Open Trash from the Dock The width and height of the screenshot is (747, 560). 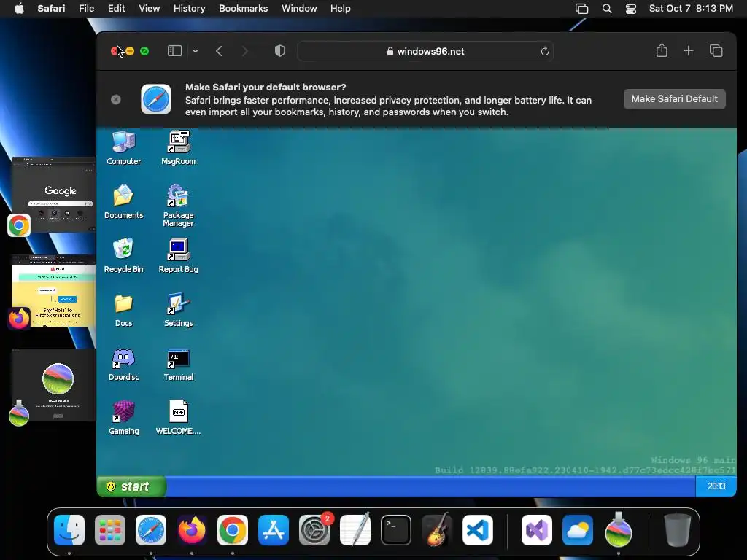click(678, 530)
